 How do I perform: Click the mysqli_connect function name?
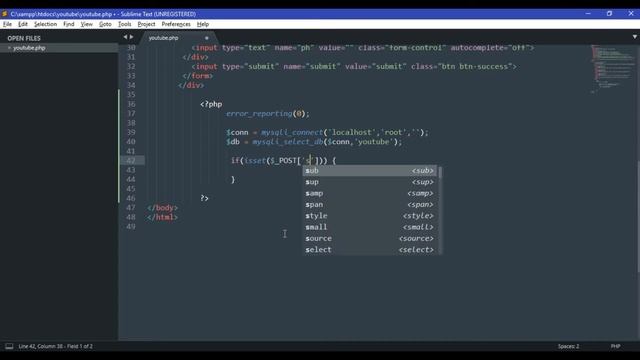[x=292, y=132]
